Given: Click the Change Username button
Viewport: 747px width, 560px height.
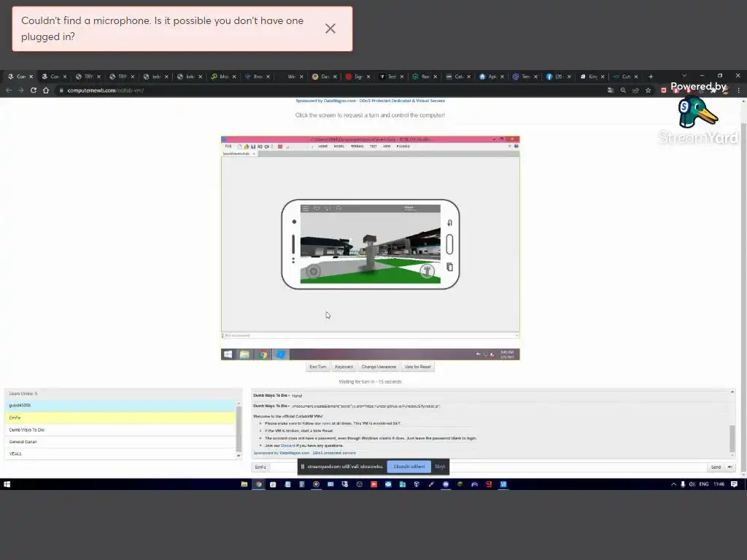Looking at the screenshot, I should click(x=379, y=367).
